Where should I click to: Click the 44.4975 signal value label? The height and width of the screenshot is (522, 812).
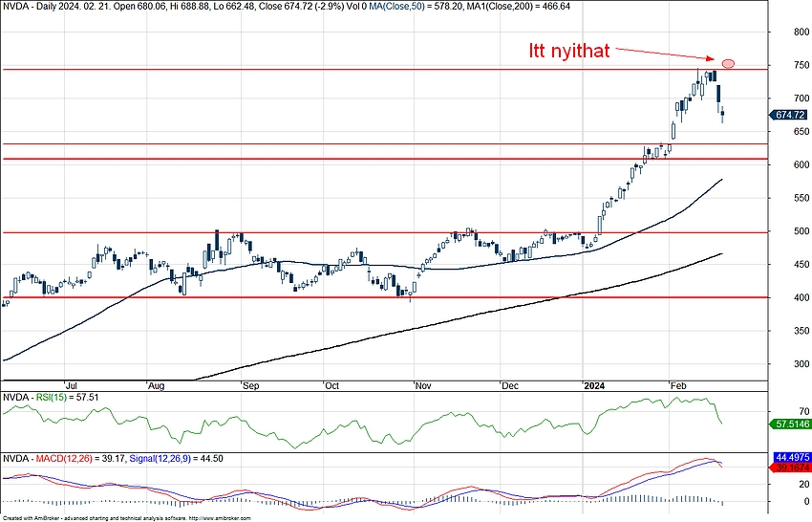pos(792,458)
